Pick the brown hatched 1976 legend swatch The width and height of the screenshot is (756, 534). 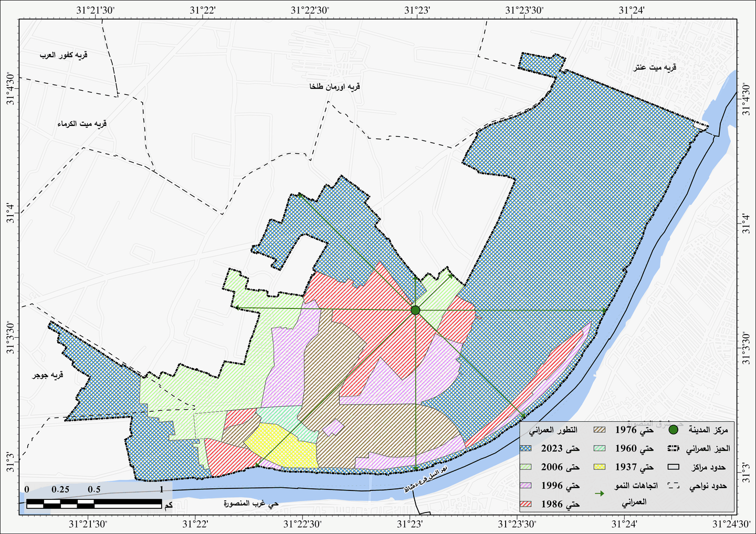[x=599, y=430]
